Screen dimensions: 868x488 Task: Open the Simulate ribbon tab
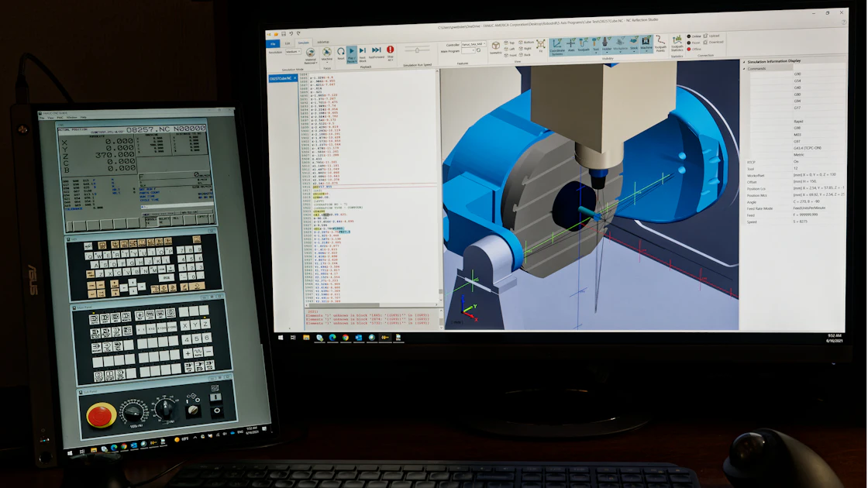tap(303, 43)
